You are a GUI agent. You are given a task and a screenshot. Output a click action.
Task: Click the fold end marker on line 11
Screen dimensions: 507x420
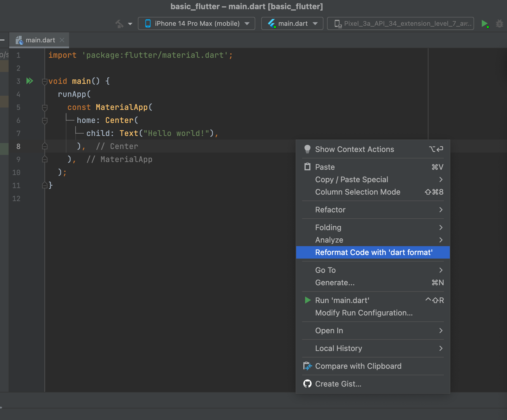click(x=45, y=185)
